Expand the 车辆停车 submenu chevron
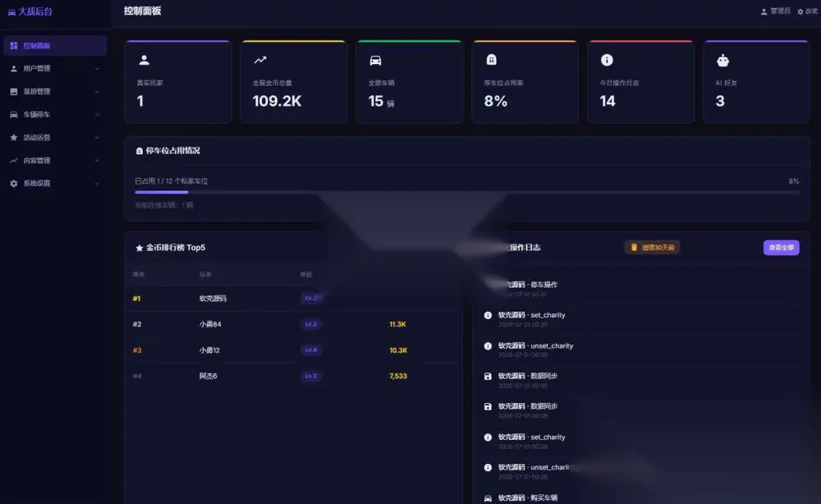The width and height of the screenshot is (821, 504). [97, 115]
